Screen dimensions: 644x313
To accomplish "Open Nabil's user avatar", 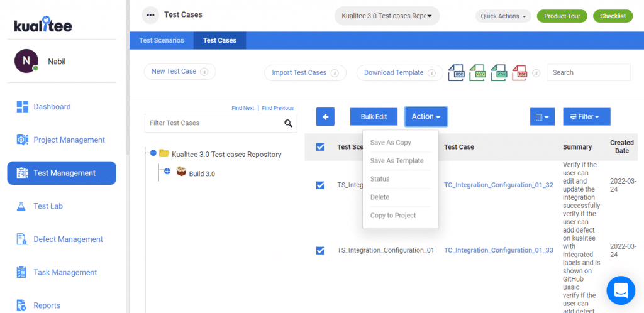I will coord(26,61).
